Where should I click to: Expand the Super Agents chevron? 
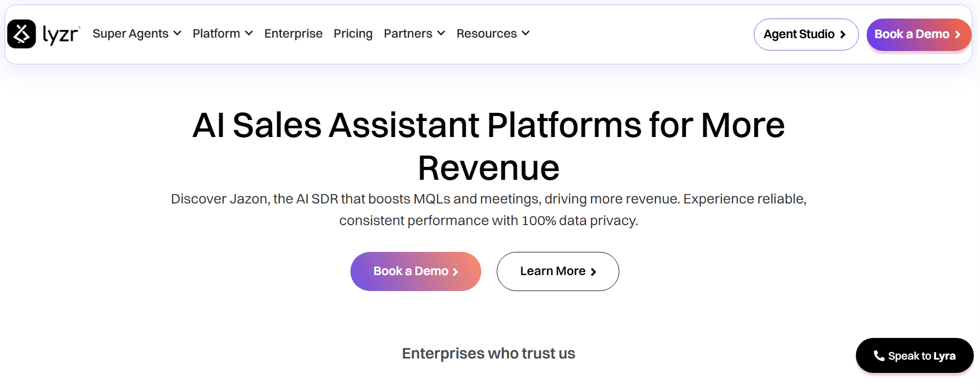[177, 33]
